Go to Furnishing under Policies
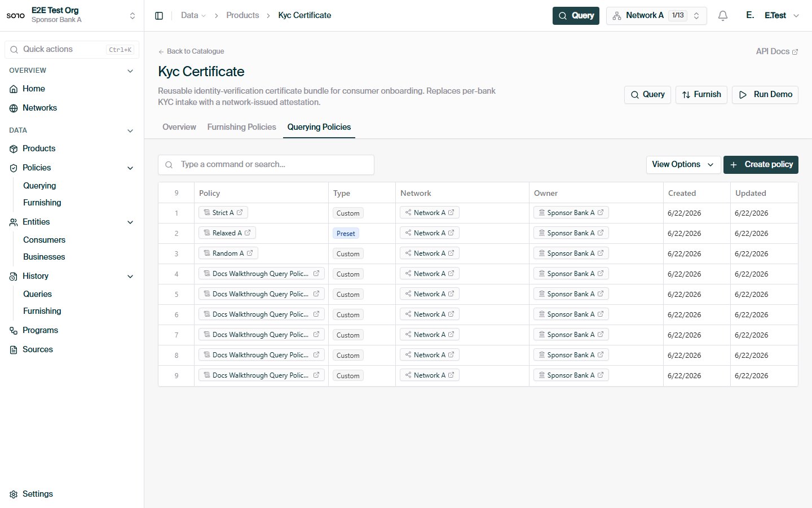Screen dimensions: 812x508 click(x=42, y=203)
